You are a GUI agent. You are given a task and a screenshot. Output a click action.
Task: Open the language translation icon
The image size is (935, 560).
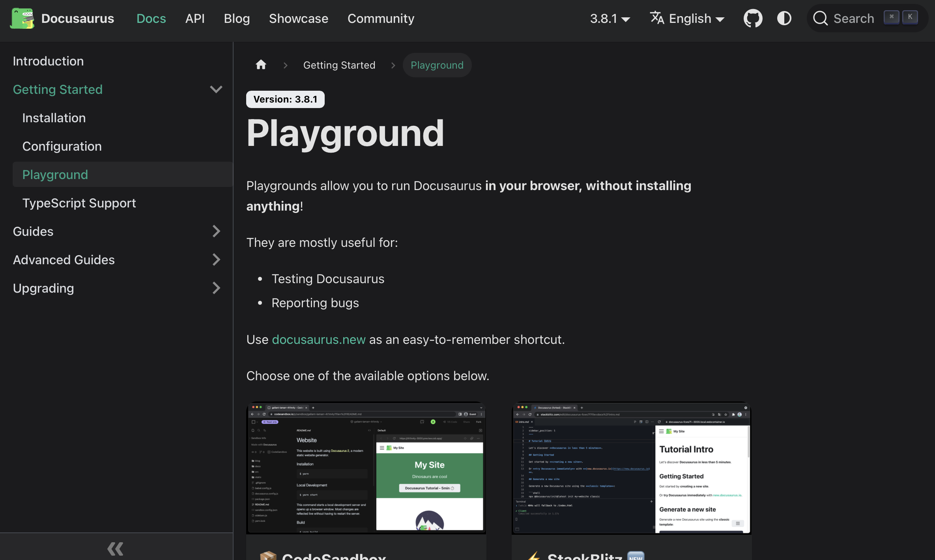tap(657, 18)
